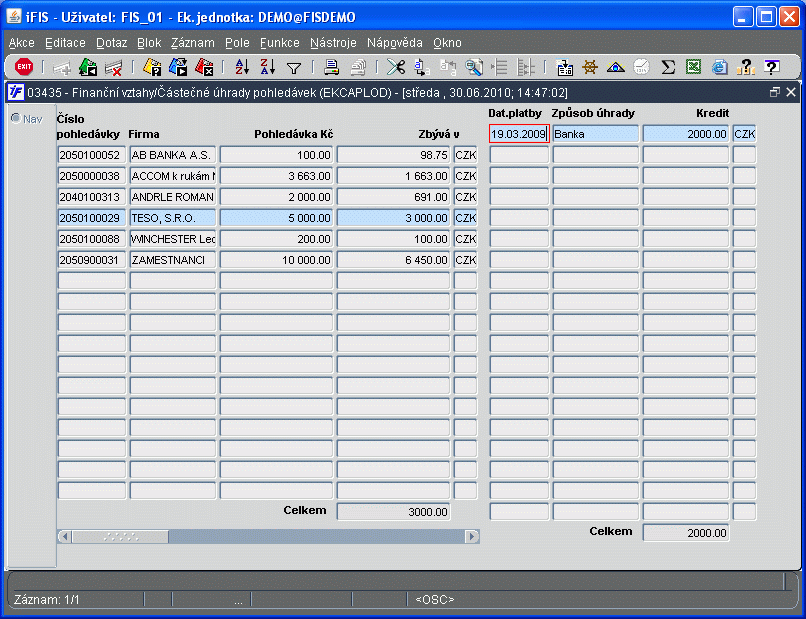Click the enter query icon with question mark
806x619 pixels.
click(152, 67)
